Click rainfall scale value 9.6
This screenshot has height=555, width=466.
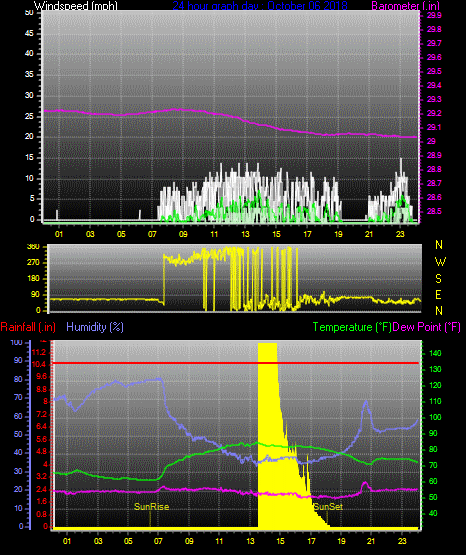41,377
